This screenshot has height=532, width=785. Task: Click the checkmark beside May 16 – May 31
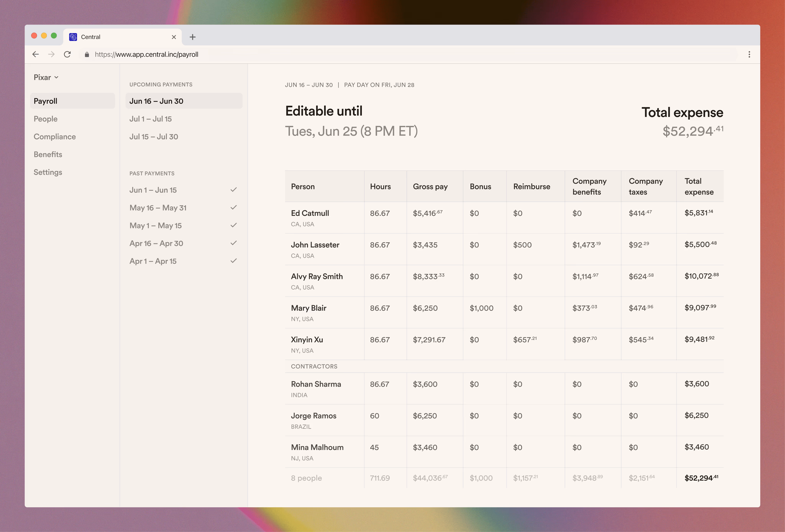point(233,207)
